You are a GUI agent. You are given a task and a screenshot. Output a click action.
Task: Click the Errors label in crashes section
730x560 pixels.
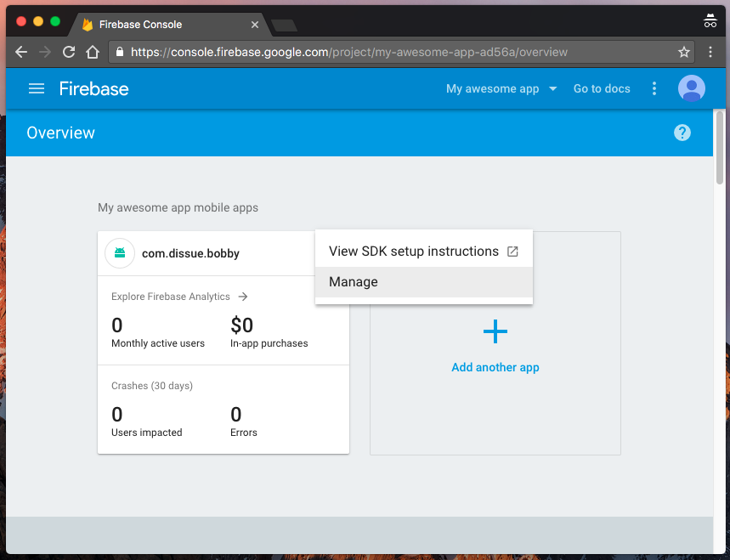pyautogui.click(x=244, y=433)
